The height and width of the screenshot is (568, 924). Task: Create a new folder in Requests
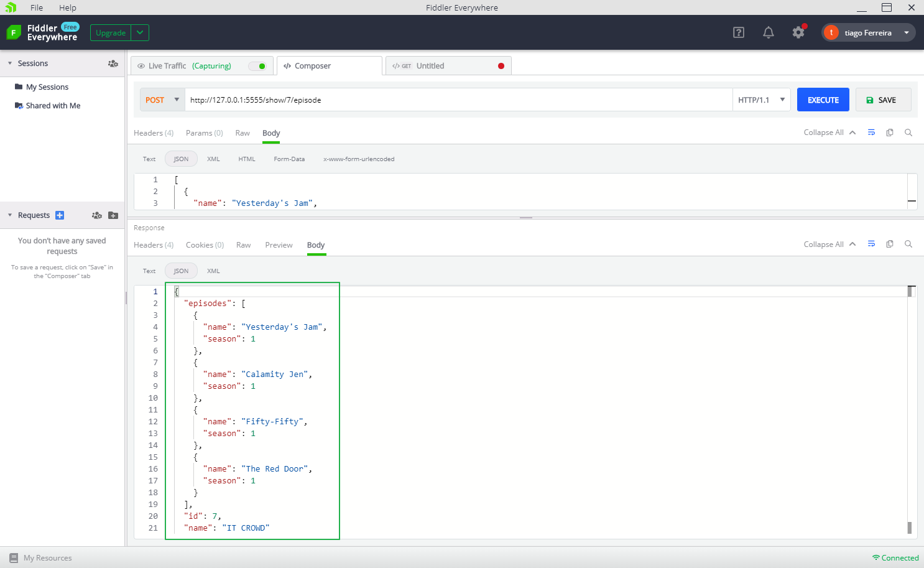113,215
